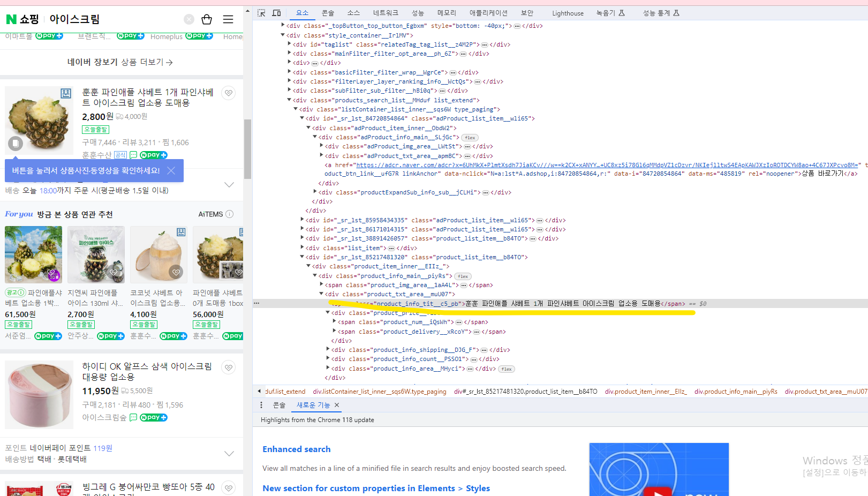The width and height of the screenshot is (868, 496).
Task: Expand the _sr_lst_85958434335 list item node
Action: (x=302, y=220)
